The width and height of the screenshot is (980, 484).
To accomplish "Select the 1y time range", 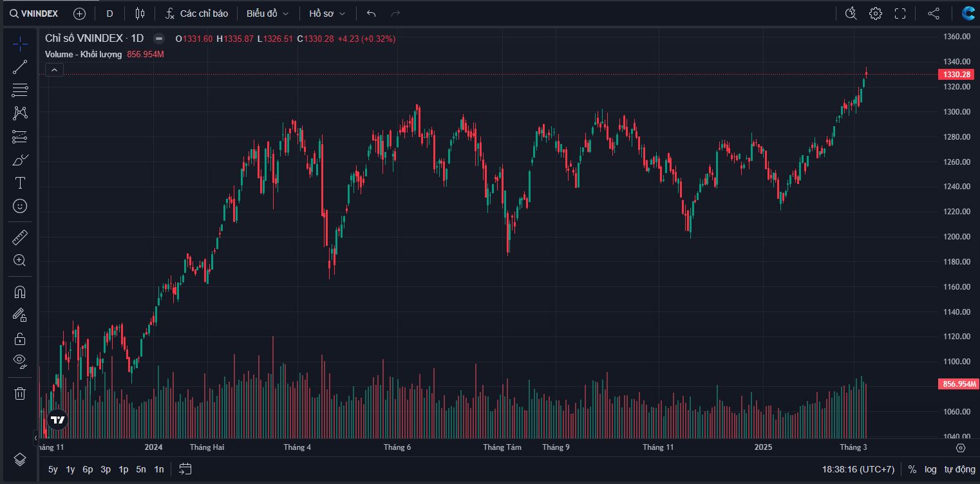I will point(70,469).
